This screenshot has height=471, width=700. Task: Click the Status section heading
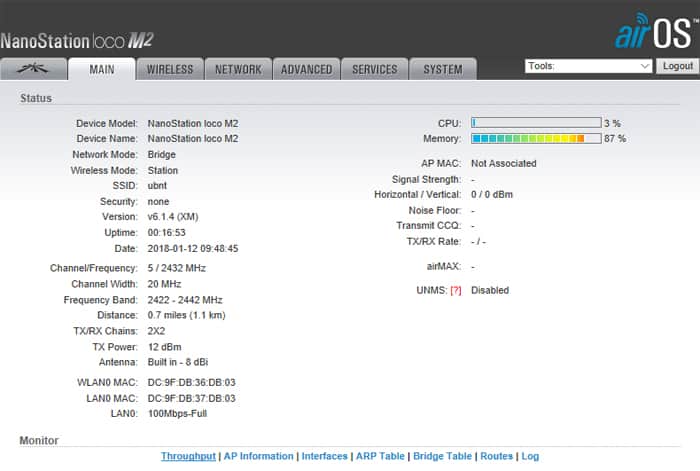pyautogui.click(x=36, y=98)
